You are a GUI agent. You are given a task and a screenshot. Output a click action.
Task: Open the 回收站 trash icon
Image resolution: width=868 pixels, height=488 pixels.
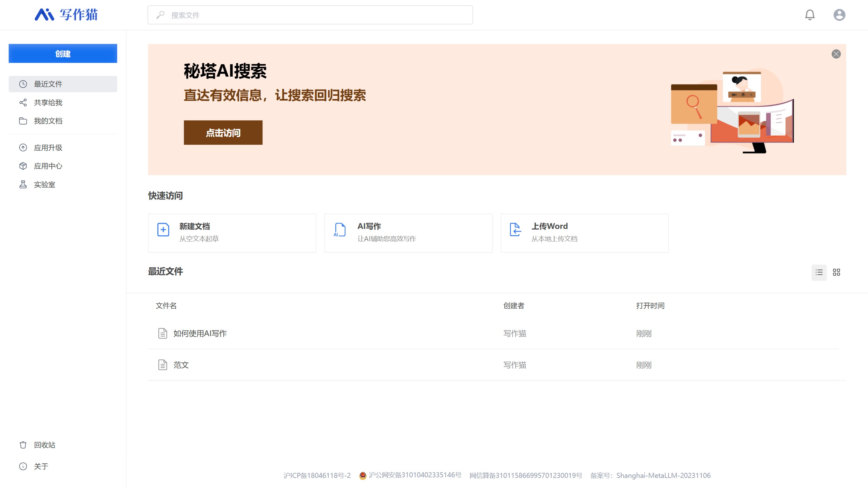[23, 444]
